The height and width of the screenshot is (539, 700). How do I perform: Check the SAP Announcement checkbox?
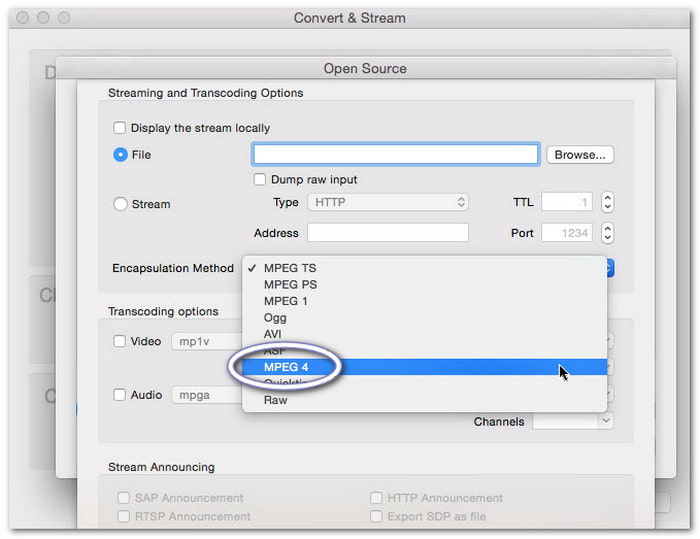123,498
